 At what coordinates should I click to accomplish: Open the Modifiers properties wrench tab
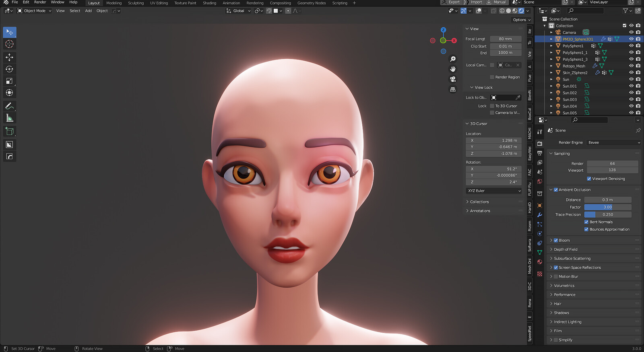[x=540, y=215]
